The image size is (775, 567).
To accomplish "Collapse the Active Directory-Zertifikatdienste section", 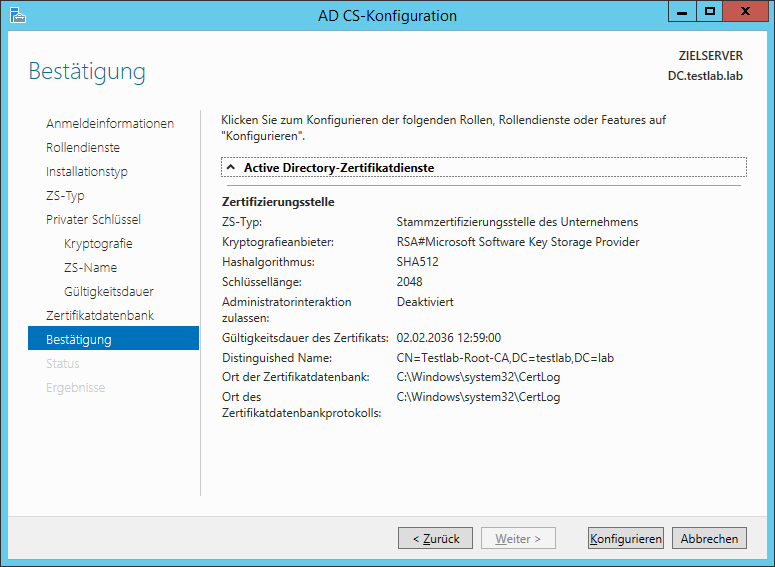I will pyautogui.click(x=230, y=168).
